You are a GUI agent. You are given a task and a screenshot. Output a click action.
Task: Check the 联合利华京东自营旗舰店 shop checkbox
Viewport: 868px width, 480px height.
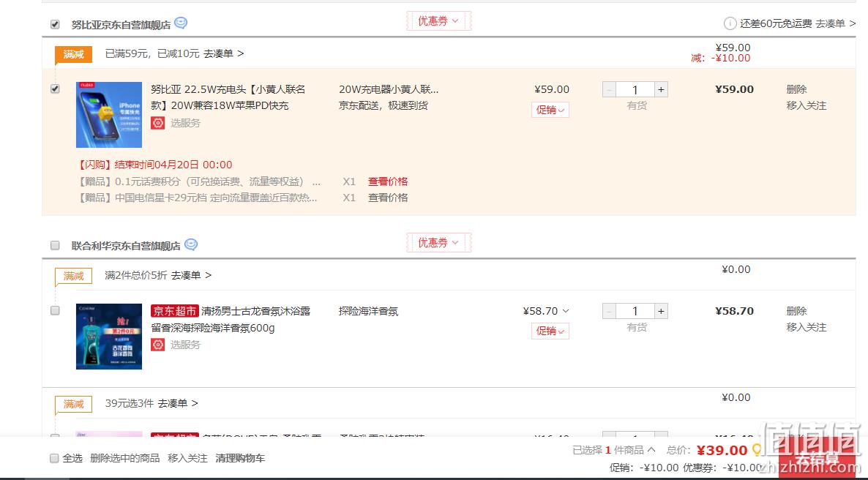pos(55,245)
